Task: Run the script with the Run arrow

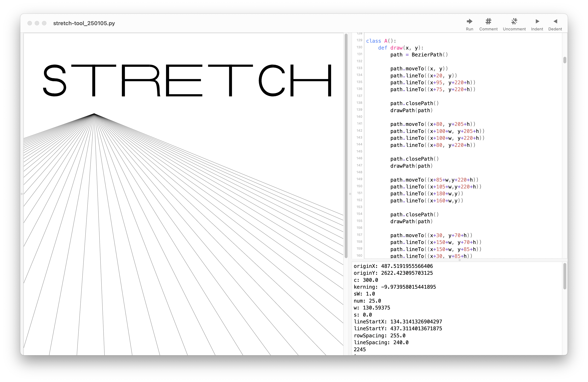Action: pyautogui.click(x=469, y=22)
